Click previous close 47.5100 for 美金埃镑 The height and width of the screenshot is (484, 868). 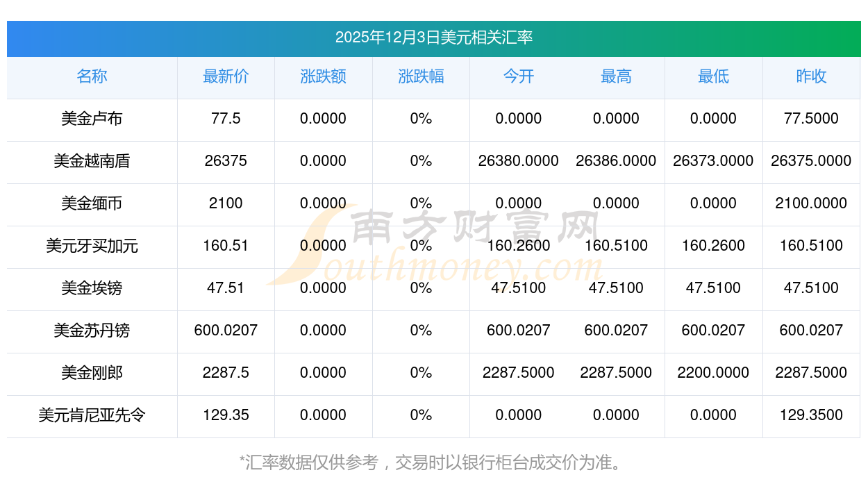point(811,288)
